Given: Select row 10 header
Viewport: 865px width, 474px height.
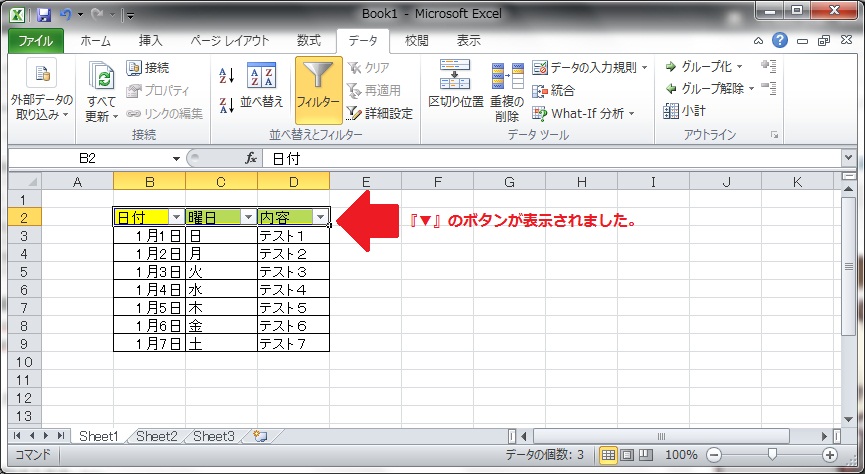Looking at the screenshot, I should tap(25, 362).
